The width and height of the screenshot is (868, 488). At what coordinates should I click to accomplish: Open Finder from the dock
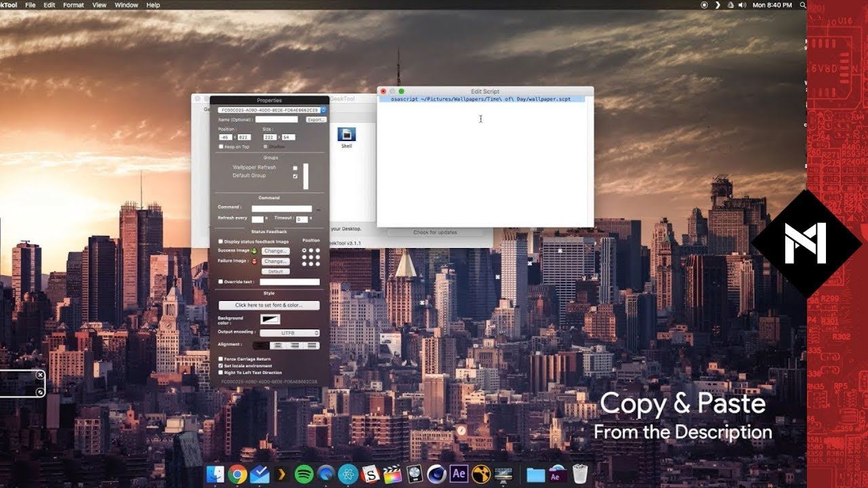215,474
